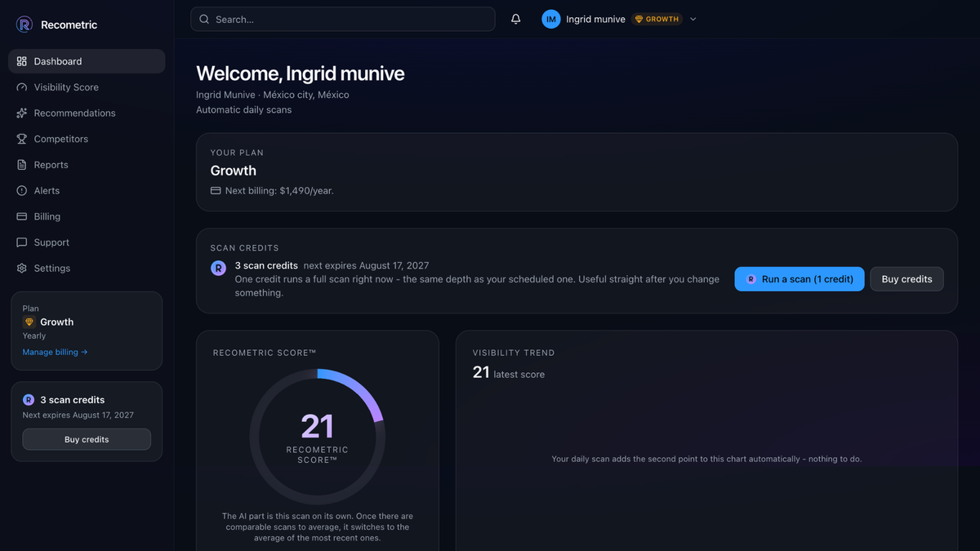Click the Recometric logo icon
Screen dimensions: 980x551
(24, 24)
